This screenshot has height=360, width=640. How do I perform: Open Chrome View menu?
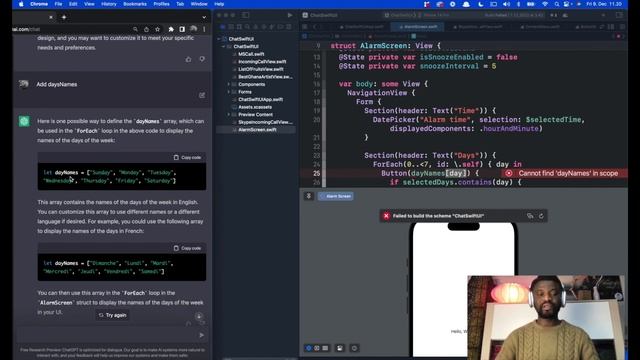pos(89,4)
